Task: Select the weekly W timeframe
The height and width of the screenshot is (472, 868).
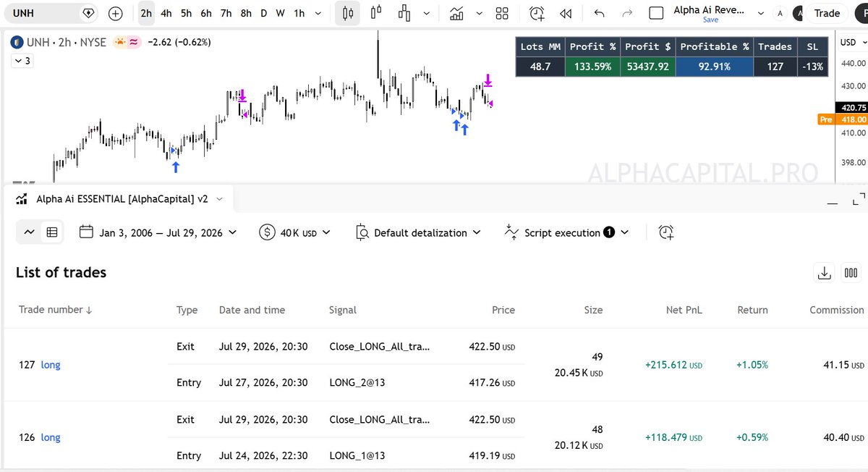Action: point(281,13)
